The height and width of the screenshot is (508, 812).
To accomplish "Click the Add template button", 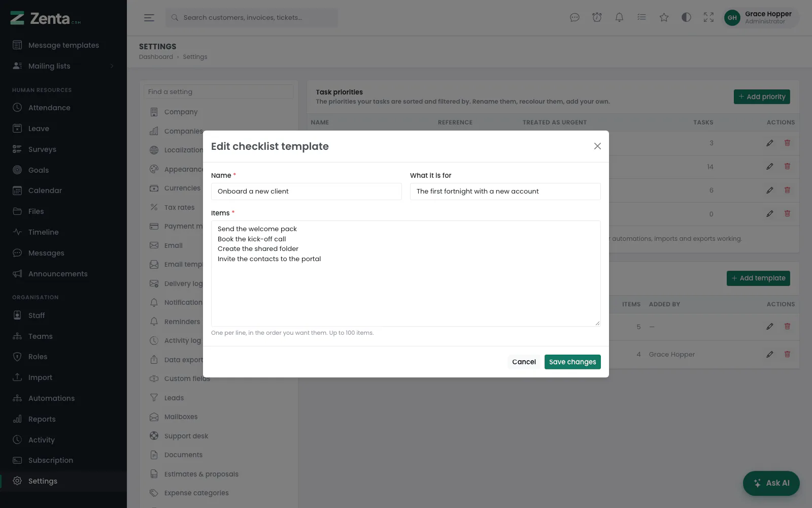I will pyautogui.click(x=758, y=278).
